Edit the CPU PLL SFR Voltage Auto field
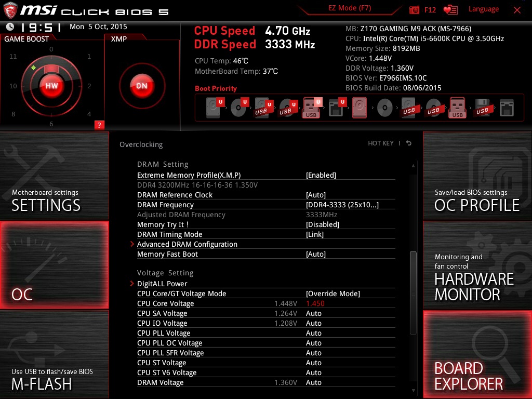The image size is (532, 399). (x=313, y=353)
